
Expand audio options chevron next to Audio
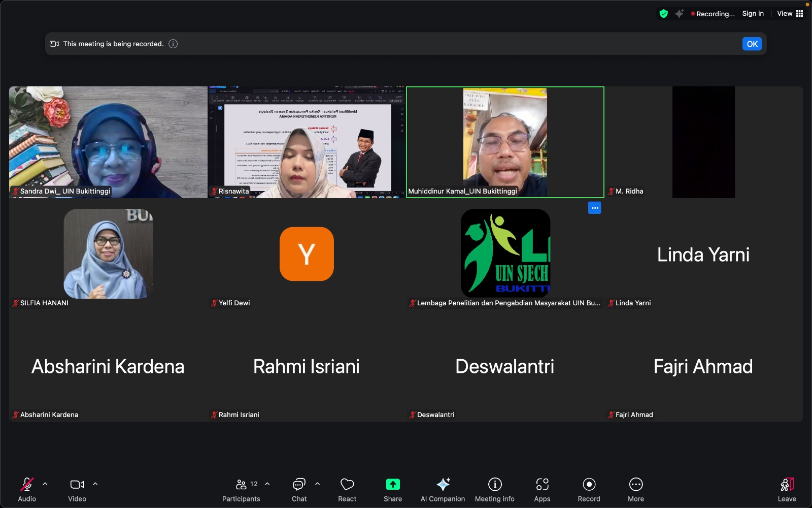coord(45,484)
